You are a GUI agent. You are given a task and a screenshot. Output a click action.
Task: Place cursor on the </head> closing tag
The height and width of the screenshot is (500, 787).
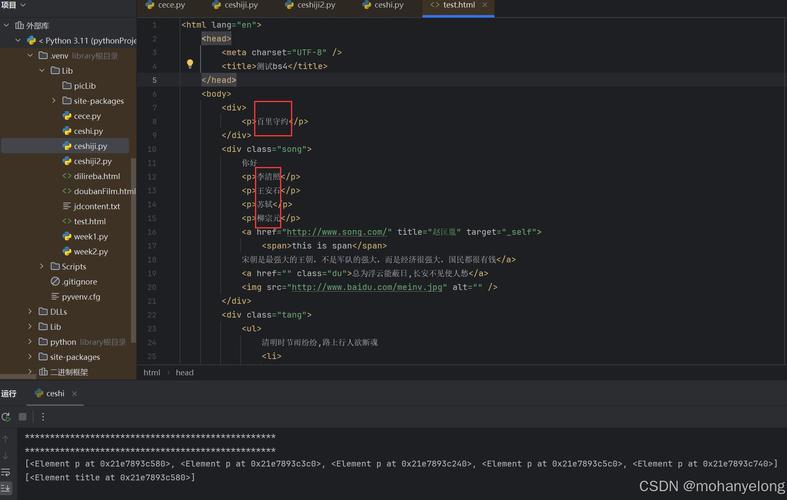click(218, 80)
